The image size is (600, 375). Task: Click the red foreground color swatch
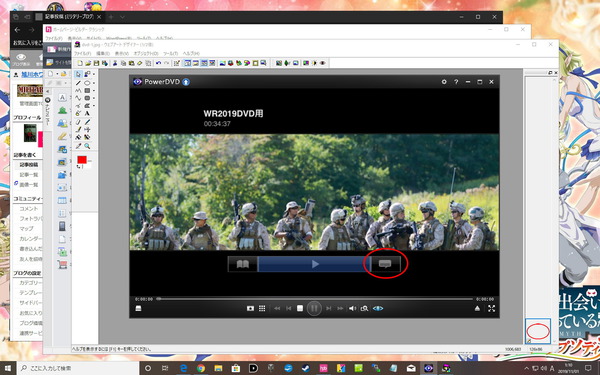pos(82,160)
